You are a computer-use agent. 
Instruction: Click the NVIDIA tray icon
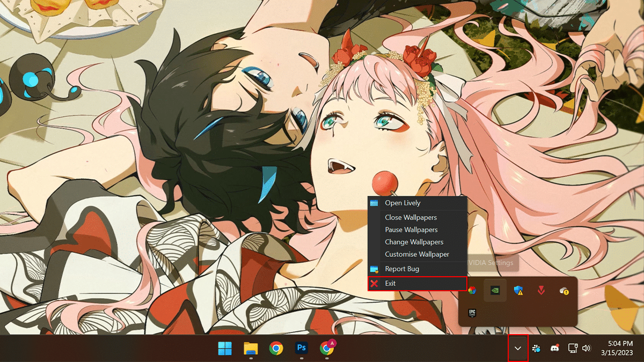point(495,290)
